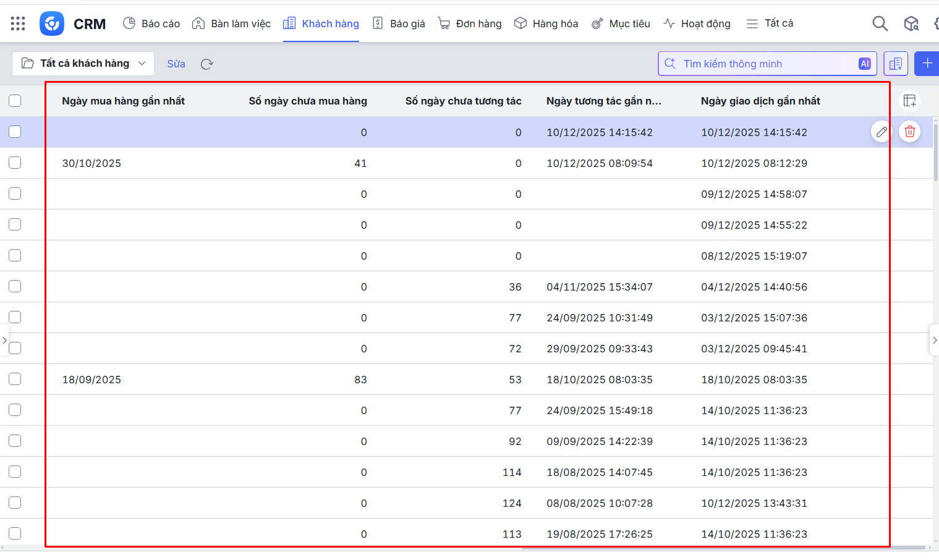Check the box for row dated 30/10/2025

(15, 163)
